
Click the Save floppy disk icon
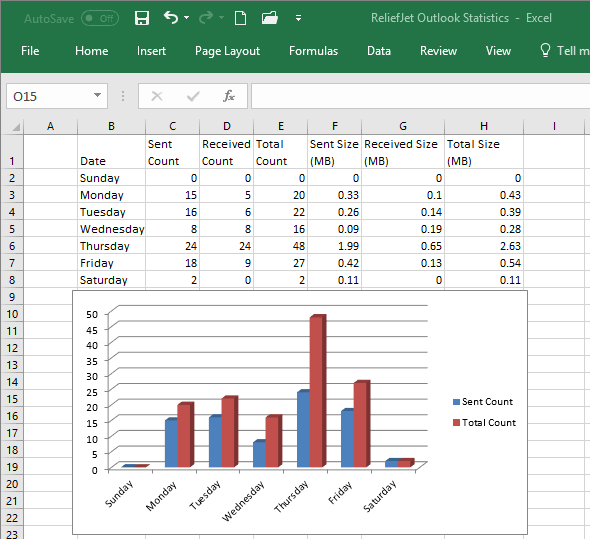[x=142, y=18]
